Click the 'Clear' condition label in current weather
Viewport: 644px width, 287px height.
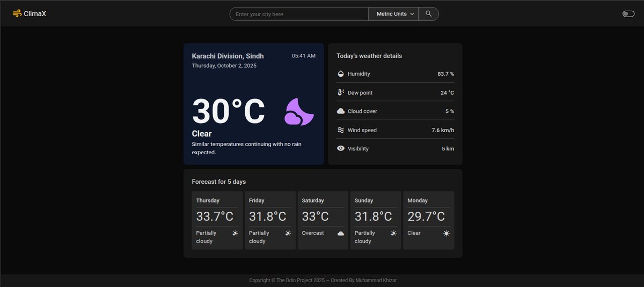[202, 134]
